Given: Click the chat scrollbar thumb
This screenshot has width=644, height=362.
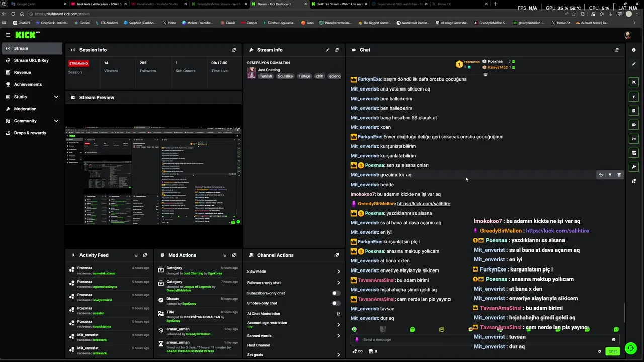Looking at the screenshot, I should tap(624, 313).
